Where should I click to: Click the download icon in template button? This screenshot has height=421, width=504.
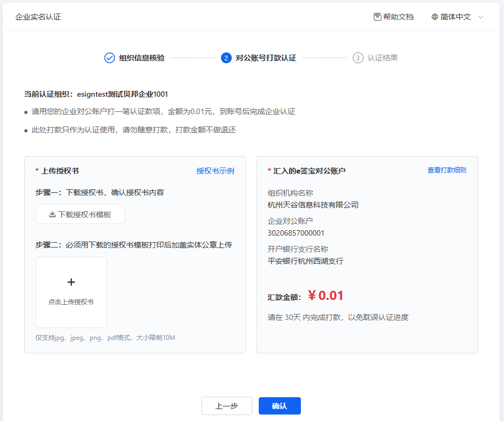click(x=52, y=215)
